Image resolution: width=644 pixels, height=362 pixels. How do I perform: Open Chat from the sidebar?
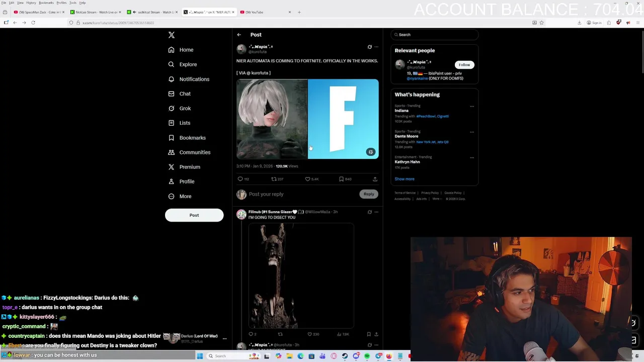(x=179, y=94)
